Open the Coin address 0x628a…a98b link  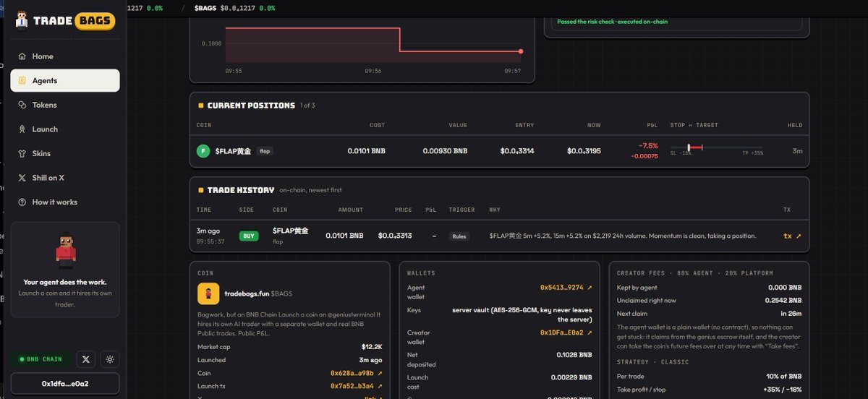(x=356, y=373)
